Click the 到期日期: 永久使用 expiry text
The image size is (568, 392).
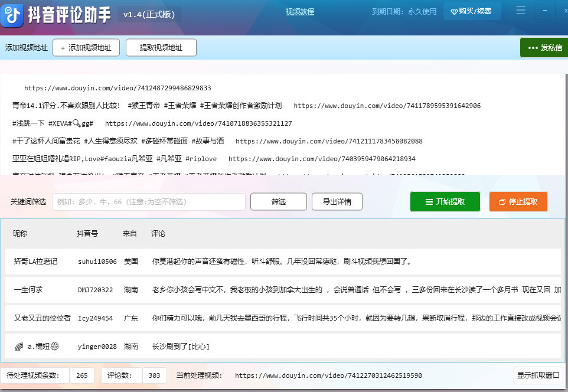click(404, 12)
